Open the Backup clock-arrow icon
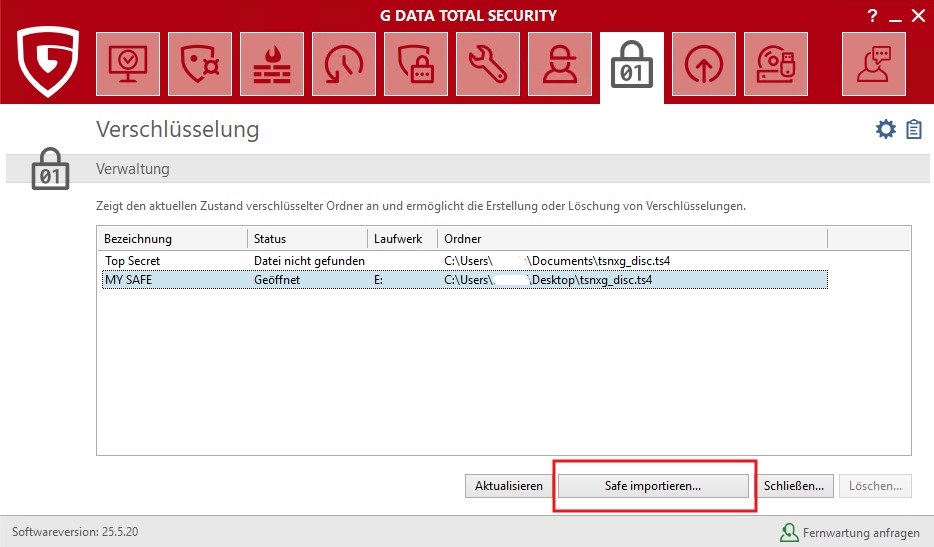The width and height of the screenshot is (934, 547). [344, 64]
